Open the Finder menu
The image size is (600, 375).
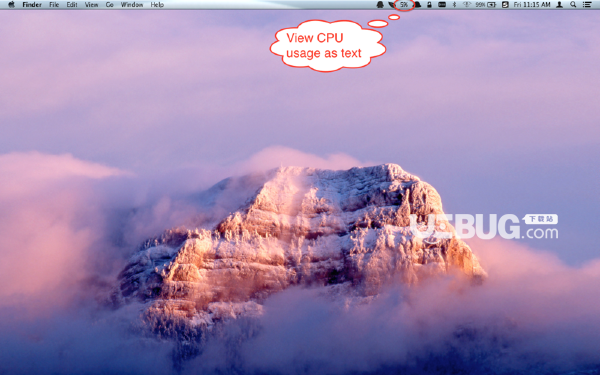[x=32, y=5]
